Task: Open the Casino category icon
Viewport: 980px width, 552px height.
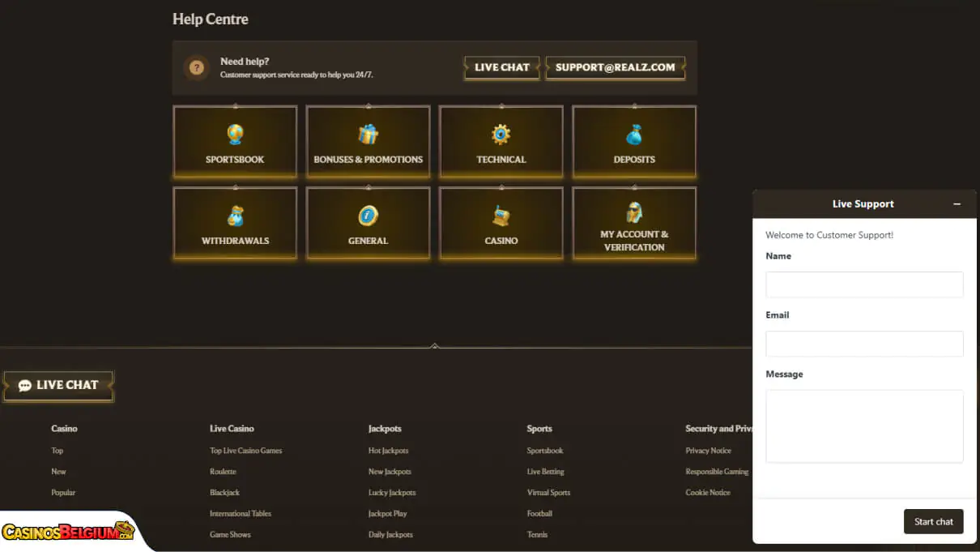Action: point(501,216)
